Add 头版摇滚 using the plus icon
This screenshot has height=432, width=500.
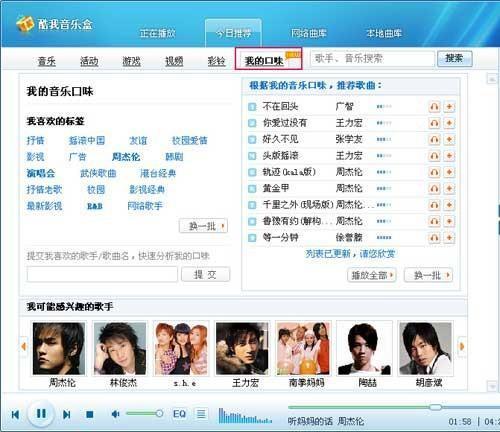[x=449, y=156]
